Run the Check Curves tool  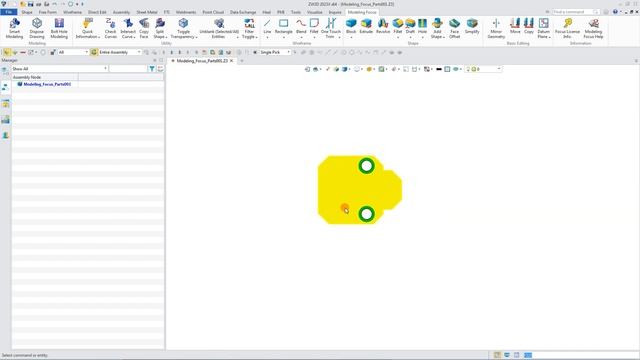click(x=111, y=29)
